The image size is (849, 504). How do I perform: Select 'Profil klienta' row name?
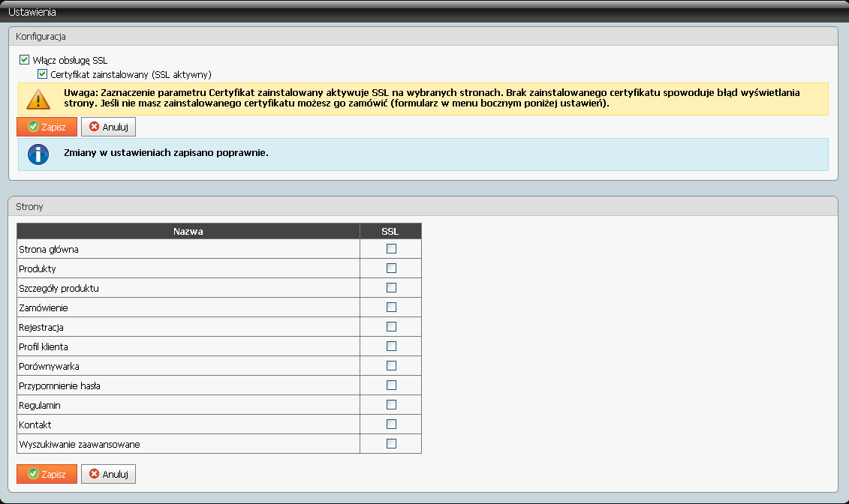point(44,346)
